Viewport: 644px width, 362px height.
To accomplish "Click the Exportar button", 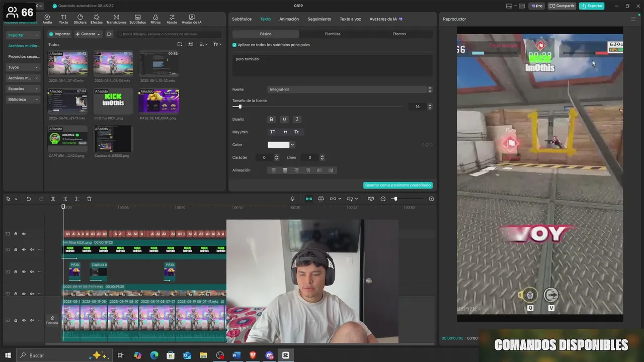I will [592, 6].
